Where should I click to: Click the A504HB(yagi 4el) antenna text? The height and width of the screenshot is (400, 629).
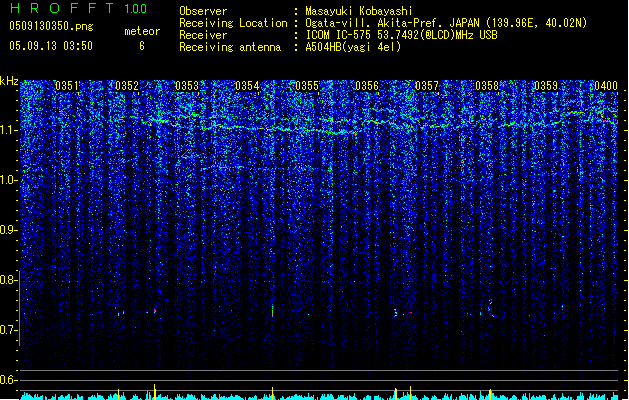[353, 47]
